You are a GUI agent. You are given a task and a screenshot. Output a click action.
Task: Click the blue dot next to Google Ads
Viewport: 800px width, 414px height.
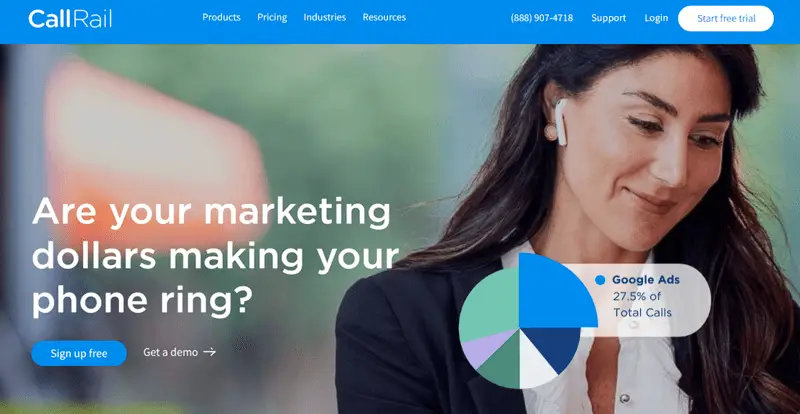[x=600, y=280]
